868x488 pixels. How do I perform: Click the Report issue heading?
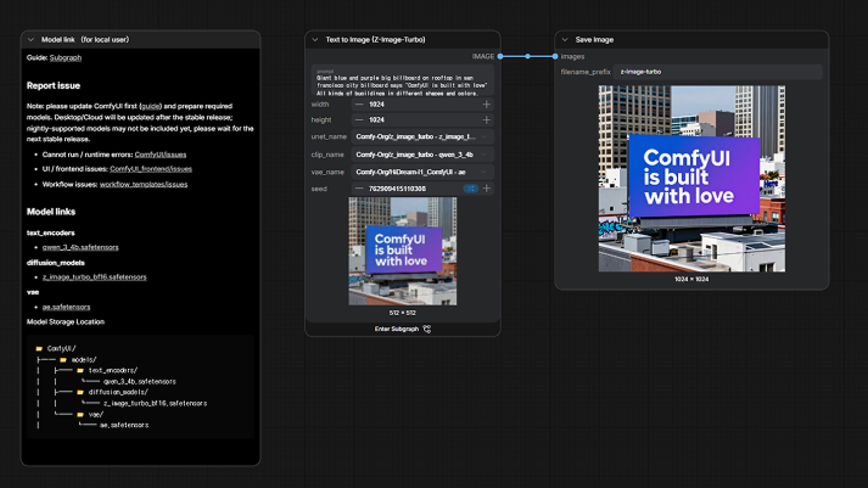click(54, 86)
